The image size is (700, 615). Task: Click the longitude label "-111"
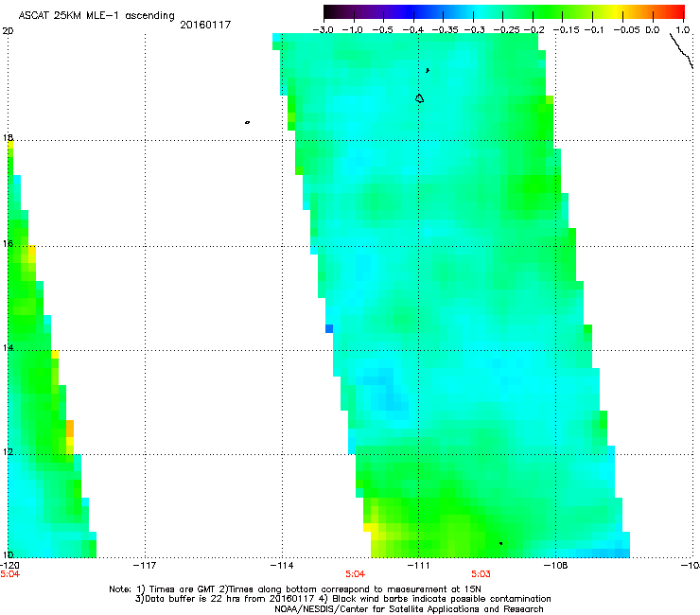(419, 566)
